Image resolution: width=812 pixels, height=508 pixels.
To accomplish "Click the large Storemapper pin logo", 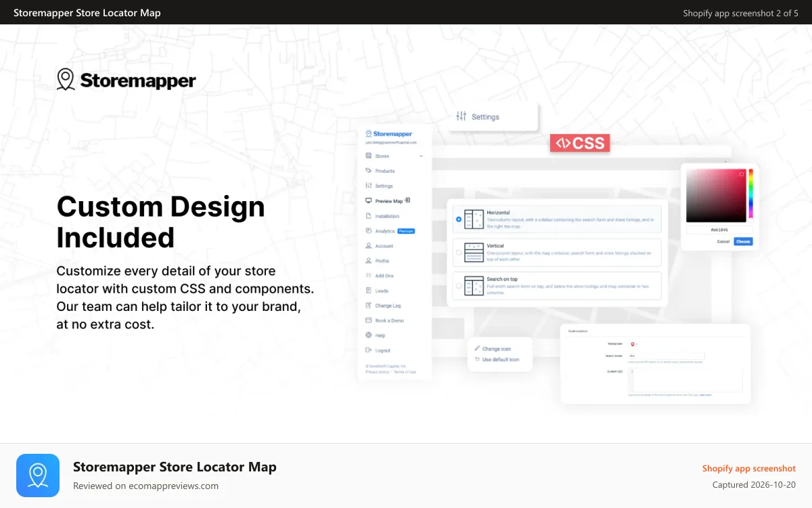I will pos(66,79).
